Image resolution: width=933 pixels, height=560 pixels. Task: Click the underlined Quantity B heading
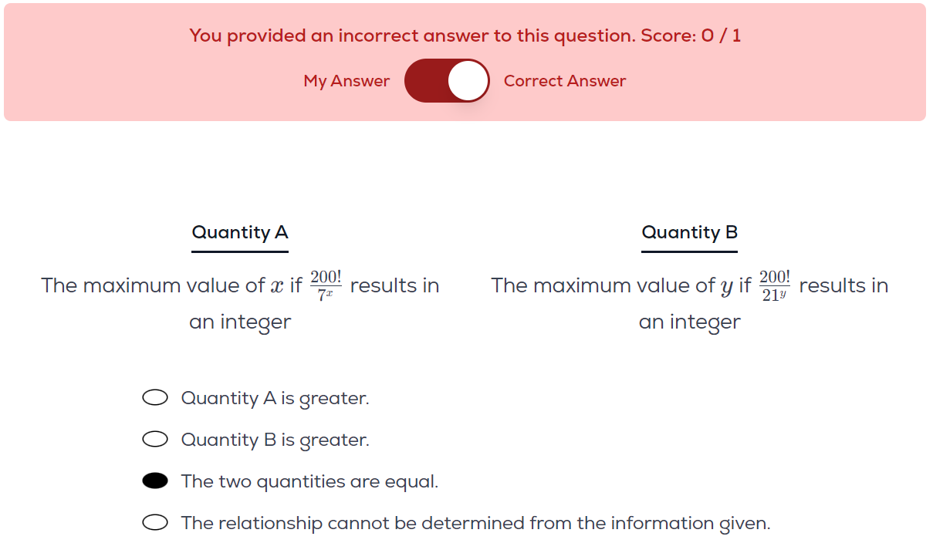[690, 233]
